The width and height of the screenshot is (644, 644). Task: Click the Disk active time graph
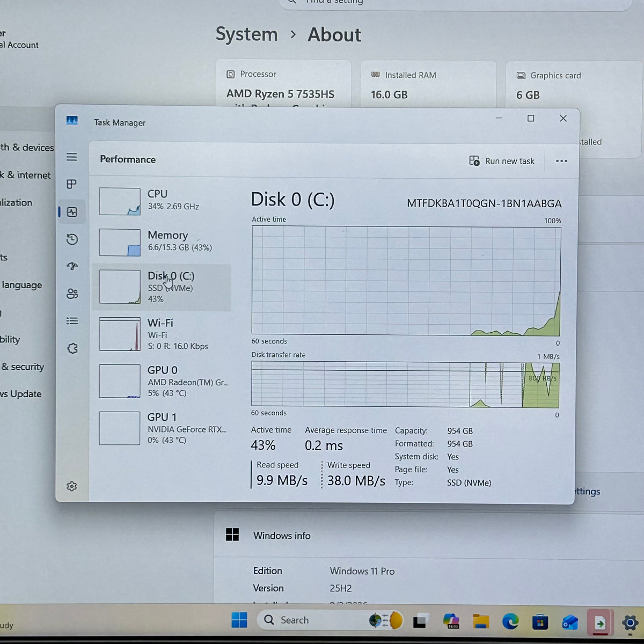406,281
